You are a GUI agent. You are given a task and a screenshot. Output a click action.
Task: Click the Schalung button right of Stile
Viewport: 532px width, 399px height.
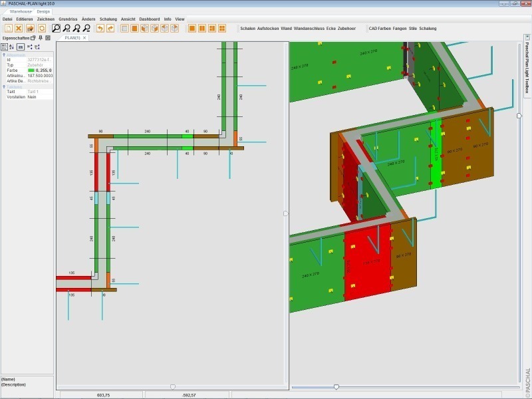[428, 29]
